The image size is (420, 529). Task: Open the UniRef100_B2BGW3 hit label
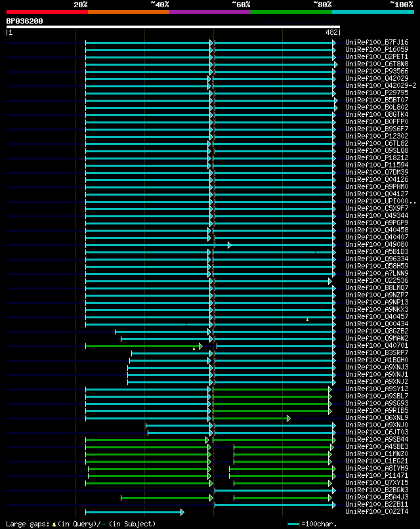coord(377,490)
